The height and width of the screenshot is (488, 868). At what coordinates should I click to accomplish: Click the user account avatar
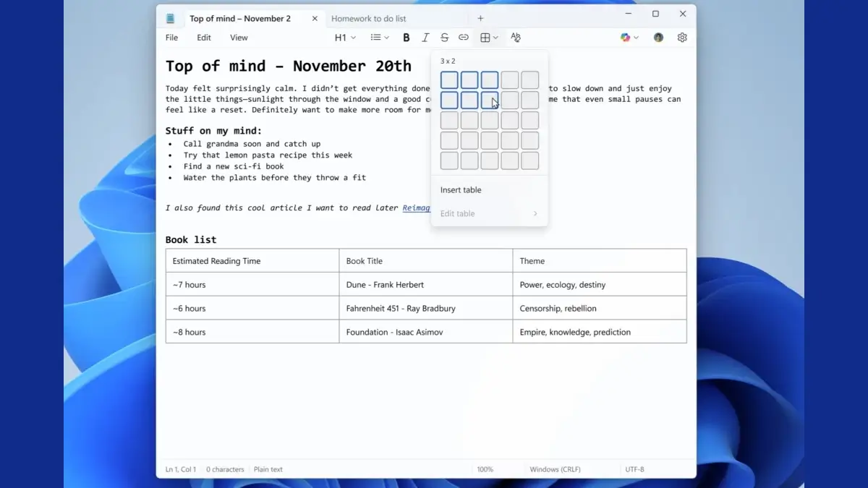(658, 38)
